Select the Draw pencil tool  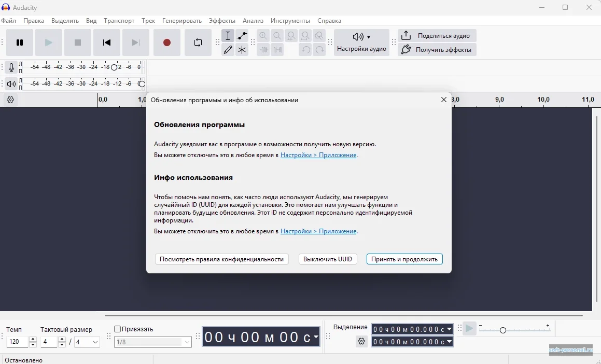(228, 50)
